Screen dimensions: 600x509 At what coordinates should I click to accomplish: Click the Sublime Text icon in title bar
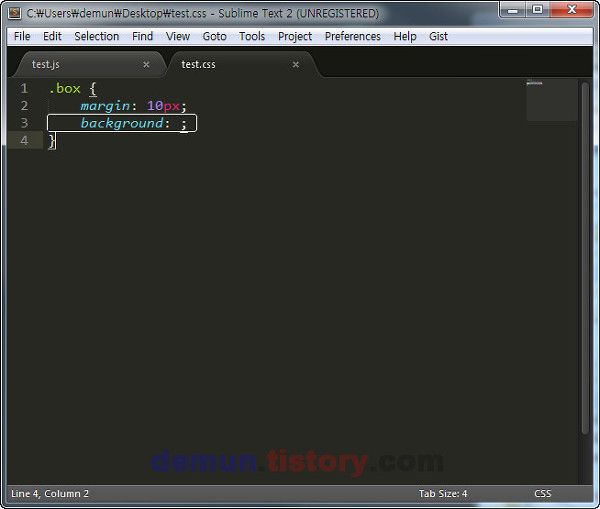click(x=15, y=13)
